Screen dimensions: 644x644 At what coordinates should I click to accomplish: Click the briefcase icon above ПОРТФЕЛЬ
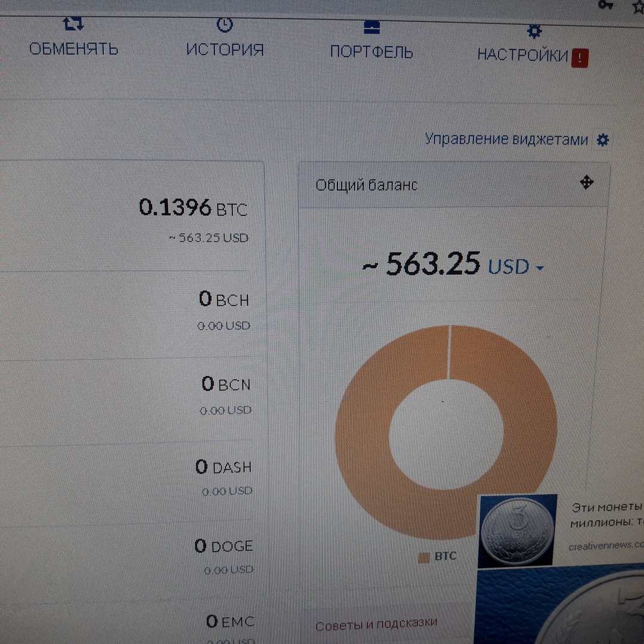coord(371,27)
